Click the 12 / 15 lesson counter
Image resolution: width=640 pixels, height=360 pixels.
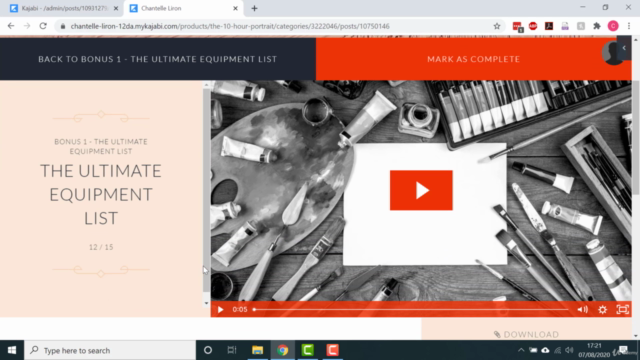pos(101,247)
